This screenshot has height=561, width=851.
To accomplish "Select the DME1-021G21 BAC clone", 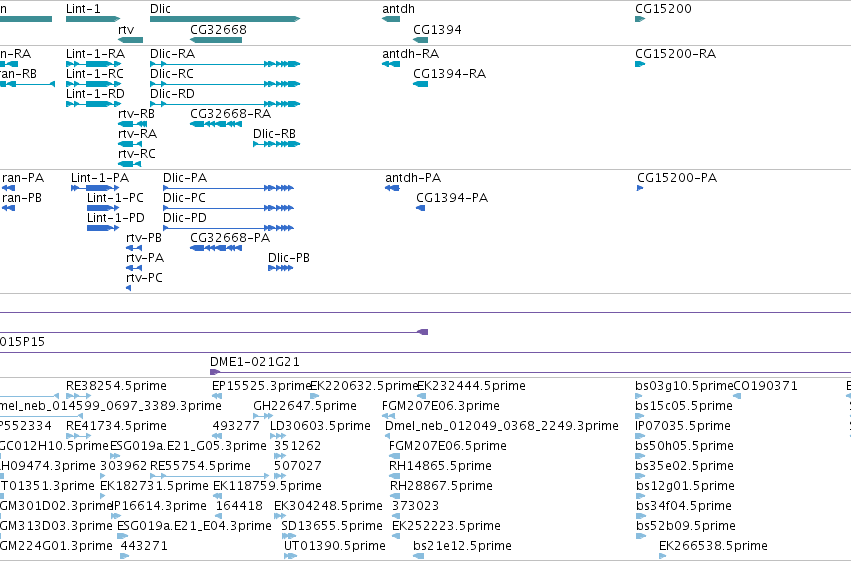I will [x=530, y=372].
